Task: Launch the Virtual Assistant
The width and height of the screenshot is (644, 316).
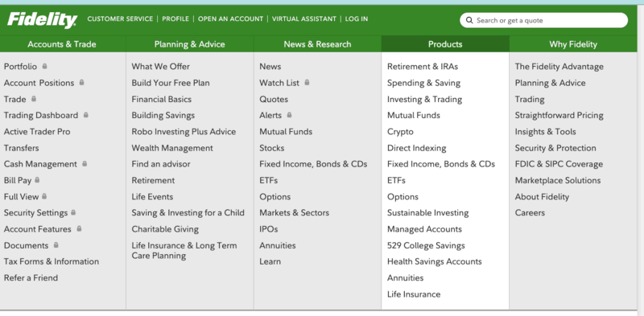Action: pyautogui.click(x=304, y=18)
